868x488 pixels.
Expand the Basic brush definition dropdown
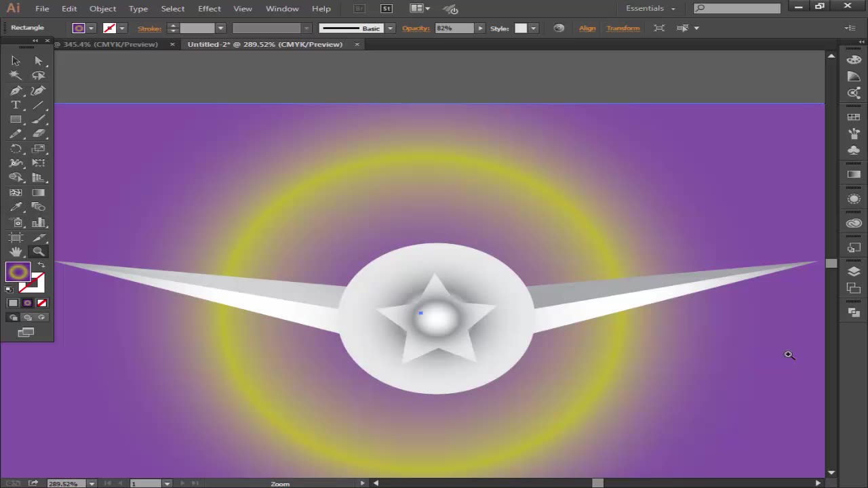(x=390, y=28)
